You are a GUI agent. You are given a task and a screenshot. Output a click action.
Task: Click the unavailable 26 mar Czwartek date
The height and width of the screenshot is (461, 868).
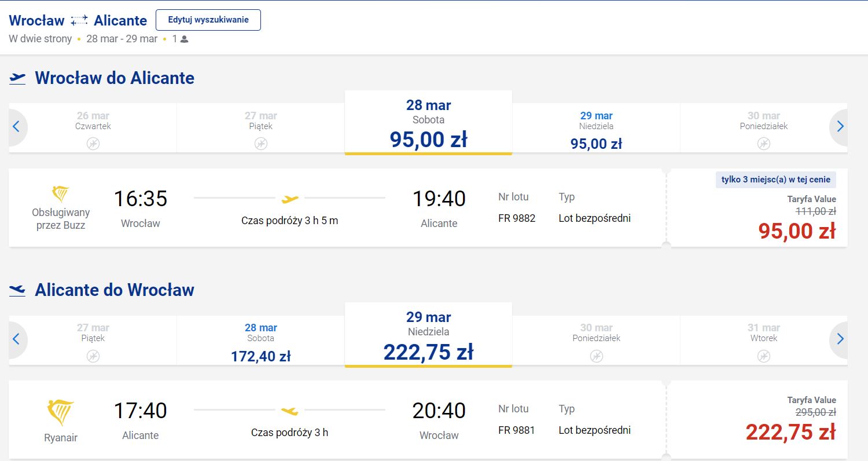tap(93, 128)
